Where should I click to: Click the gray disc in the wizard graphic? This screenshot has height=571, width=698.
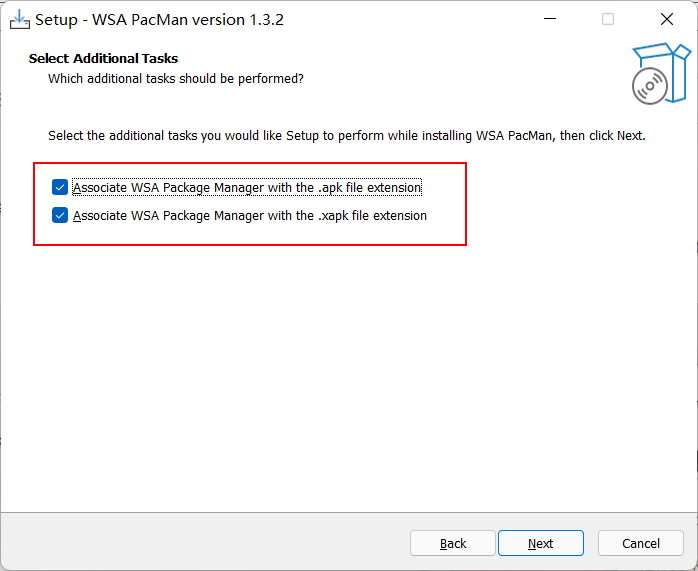tap(649, 86)
